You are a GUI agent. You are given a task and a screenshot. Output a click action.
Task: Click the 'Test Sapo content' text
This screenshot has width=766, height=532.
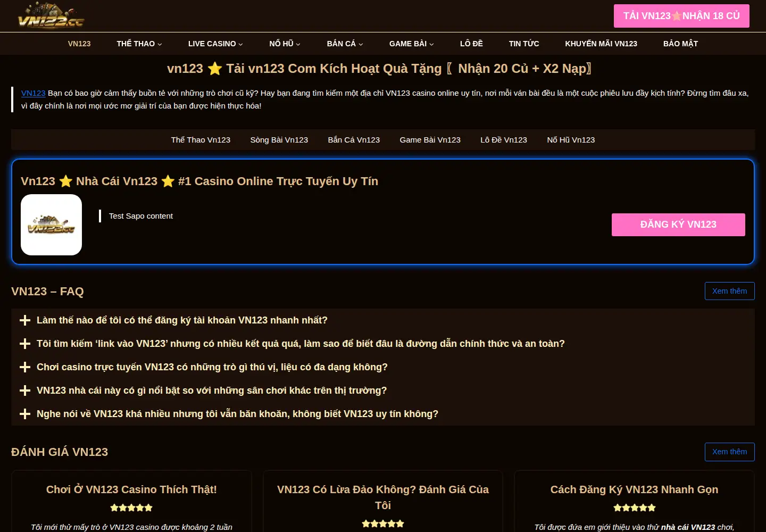[x=141, y=216]
